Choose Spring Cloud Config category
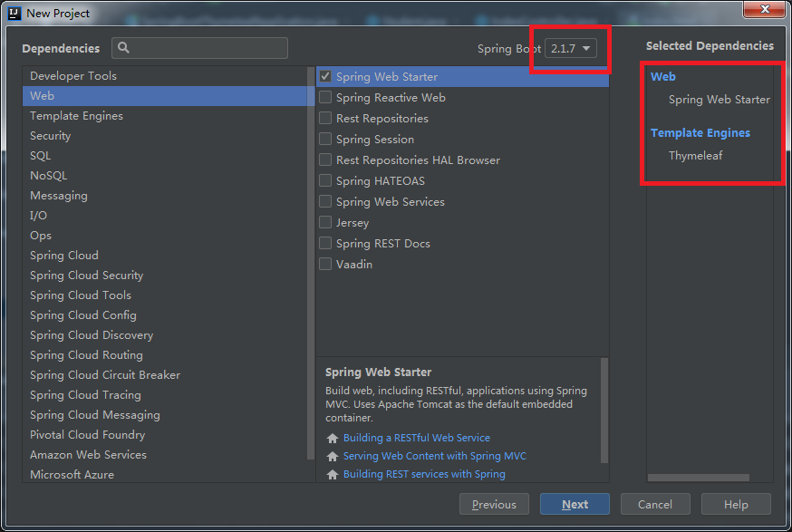Screen dimensions: 792x532 pos(165,315)
